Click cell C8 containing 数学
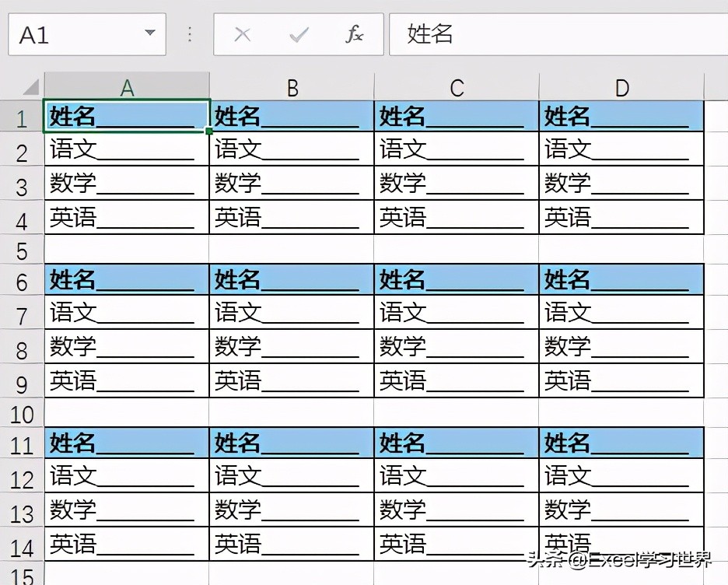The height and width of the screenshot is (585, 728). point(457,346)
